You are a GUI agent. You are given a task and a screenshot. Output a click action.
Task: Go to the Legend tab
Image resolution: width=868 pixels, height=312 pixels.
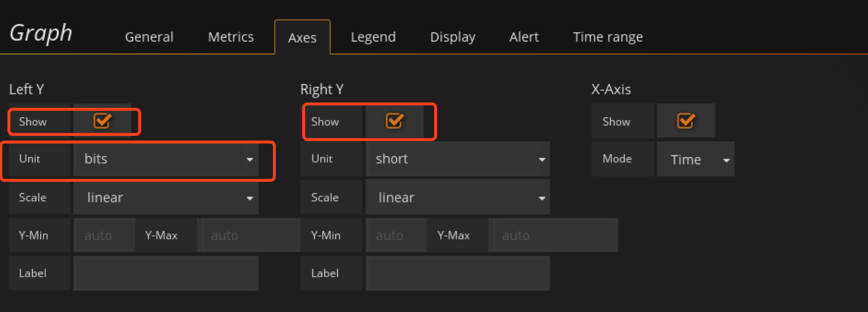tap(373, 37)
